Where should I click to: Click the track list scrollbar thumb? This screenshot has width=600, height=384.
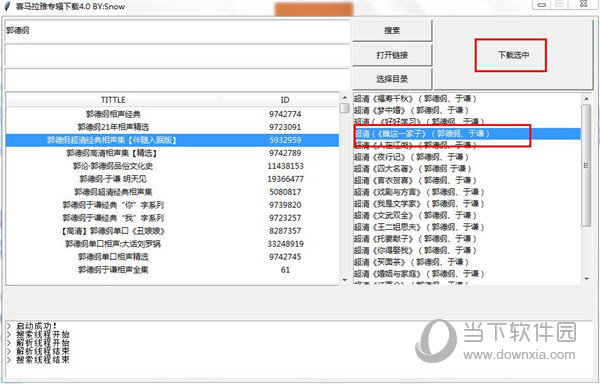pyautogui.click(x=586, y=166)
